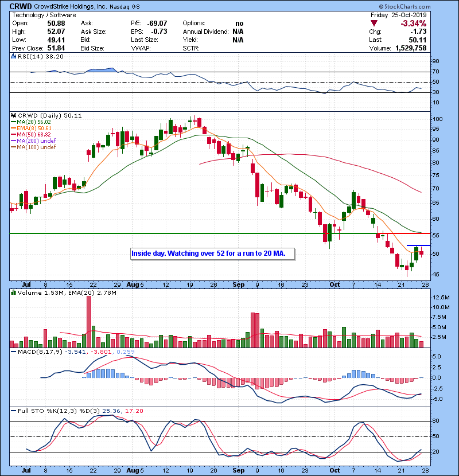Click the RSI value 38.20

click(x=55, y=56)
